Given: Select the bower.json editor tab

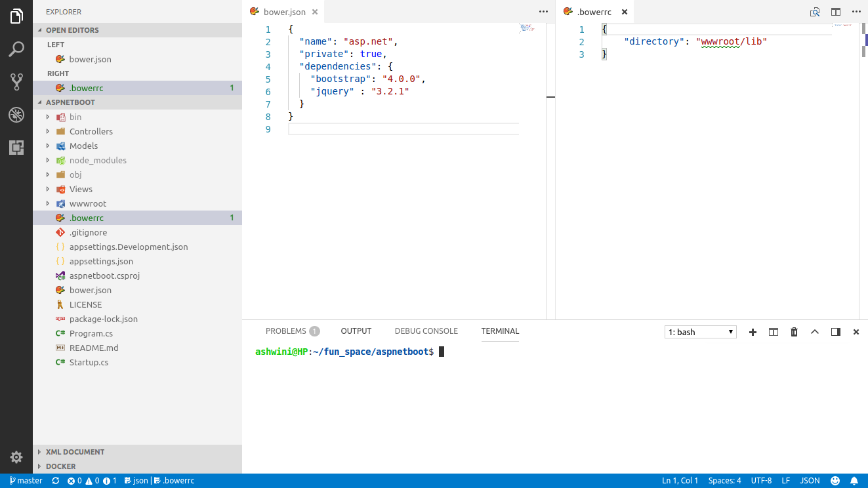Looking at the screenshot, I should point(283,11).
